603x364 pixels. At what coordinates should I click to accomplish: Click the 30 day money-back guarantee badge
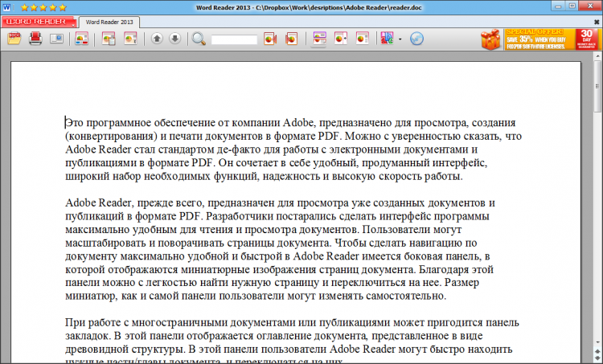click(586, 39)
